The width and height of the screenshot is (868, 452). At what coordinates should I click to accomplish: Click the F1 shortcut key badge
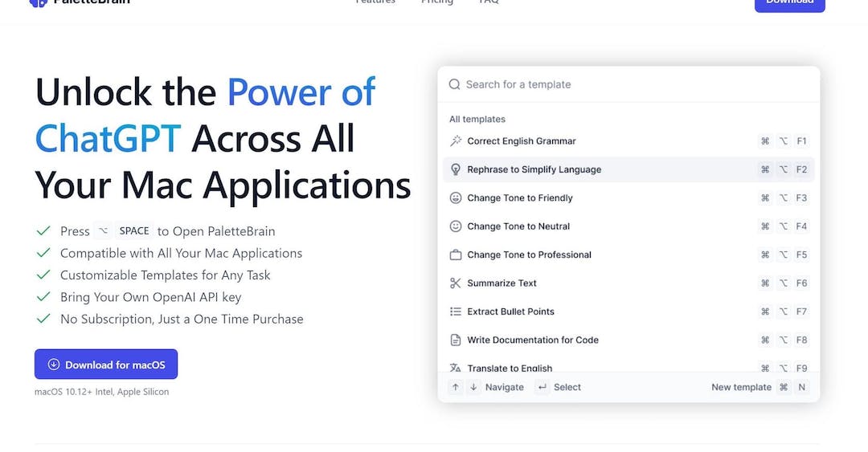(801, 141)
